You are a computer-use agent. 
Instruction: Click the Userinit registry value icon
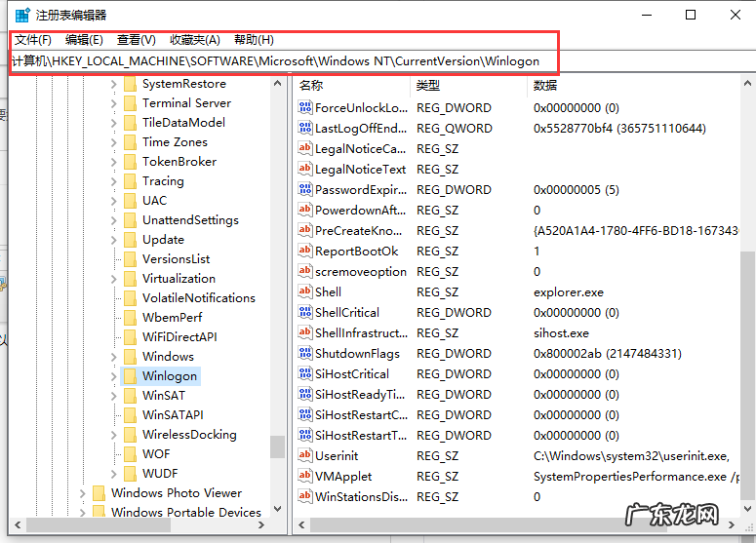(305, 455)
